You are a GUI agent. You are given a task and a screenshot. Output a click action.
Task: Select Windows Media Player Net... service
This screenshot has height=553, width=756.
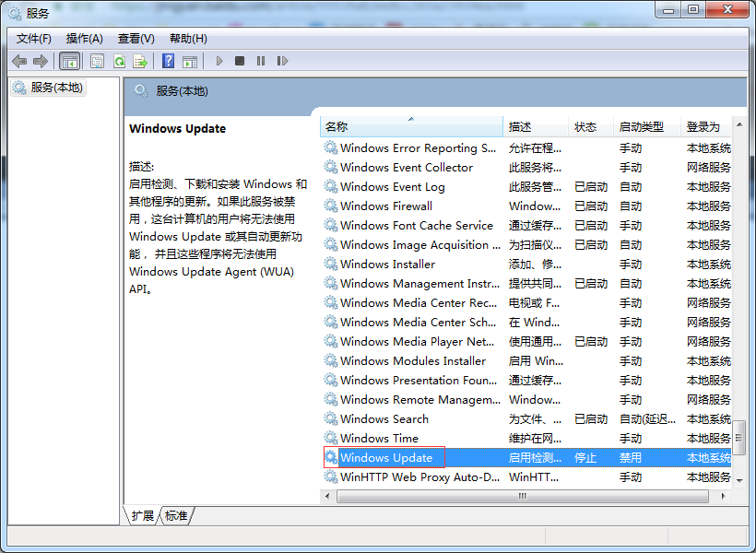(x=526, y=341)
